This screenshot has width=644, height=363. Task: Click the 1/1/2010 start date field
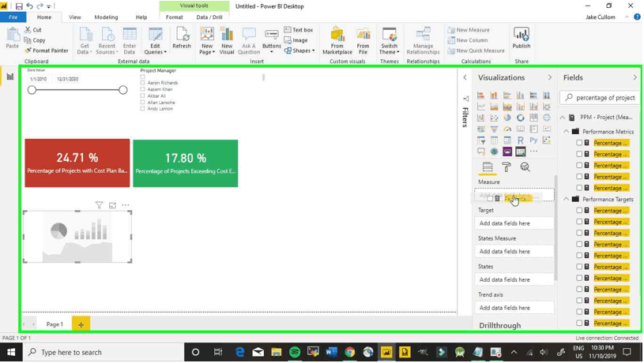pos(39,79)
